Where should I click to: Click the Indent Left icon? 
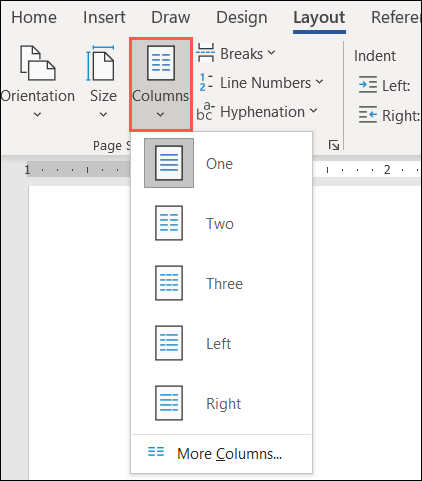pyautogui.click(x=368, y=85)
